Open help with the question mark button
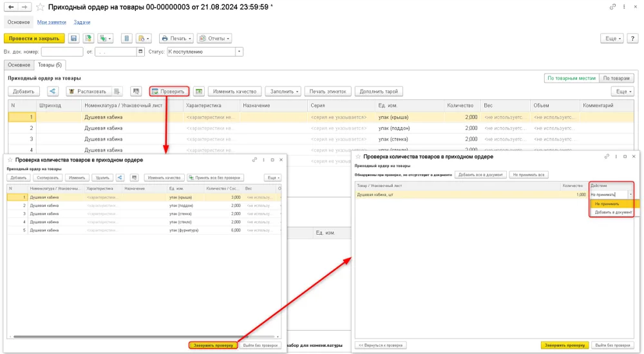The width and height of the screenshot is (644, 354). (x=632, y=38)
